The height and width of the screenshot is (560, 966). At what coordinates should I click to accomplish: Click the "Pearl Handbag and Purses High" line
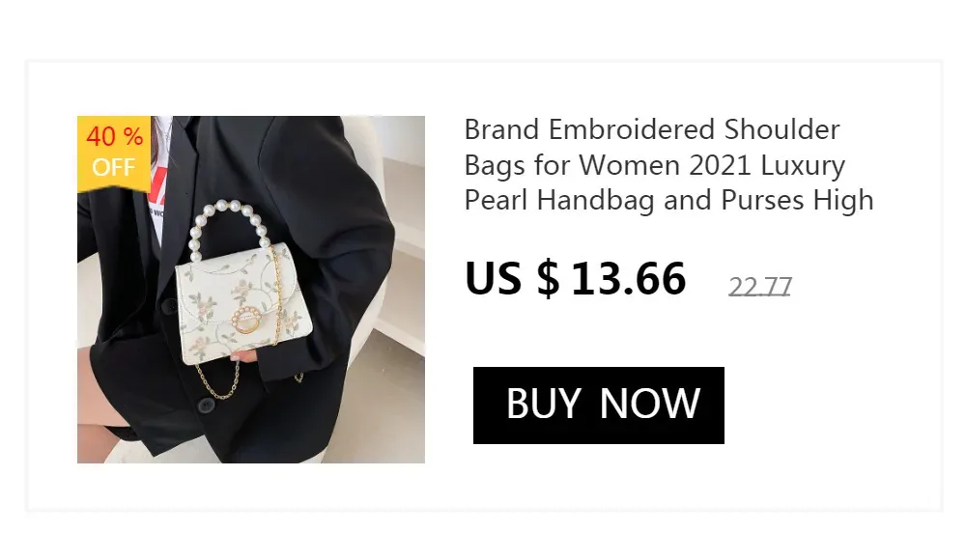point(669,200)
